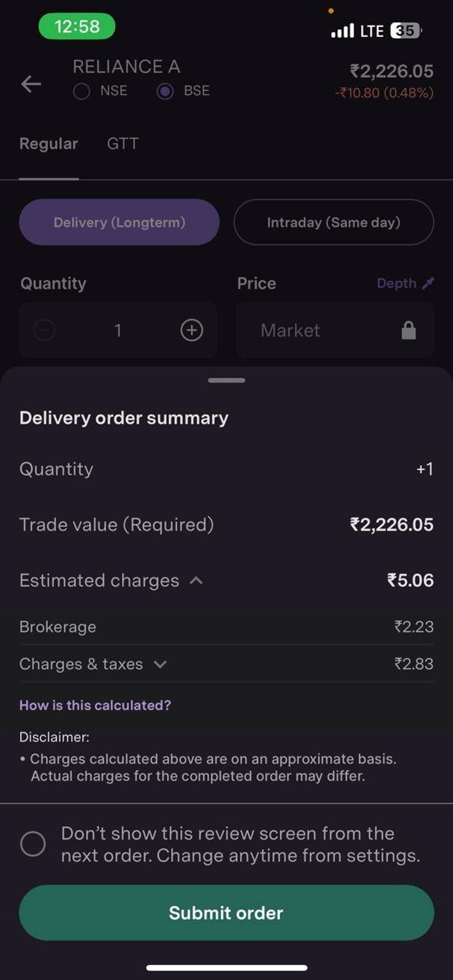Tap the signal strength bars icon

pyautogui.click(x=342, y=31)
